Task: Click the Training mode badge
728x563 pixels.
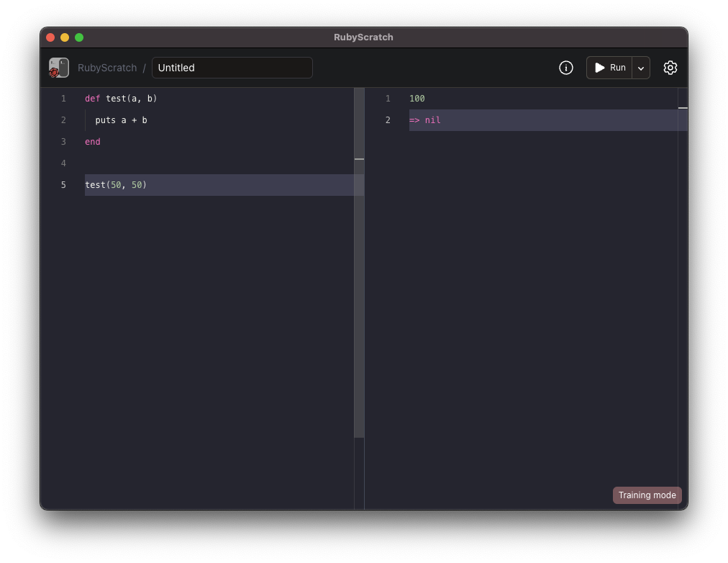Action: coord(647,495)
